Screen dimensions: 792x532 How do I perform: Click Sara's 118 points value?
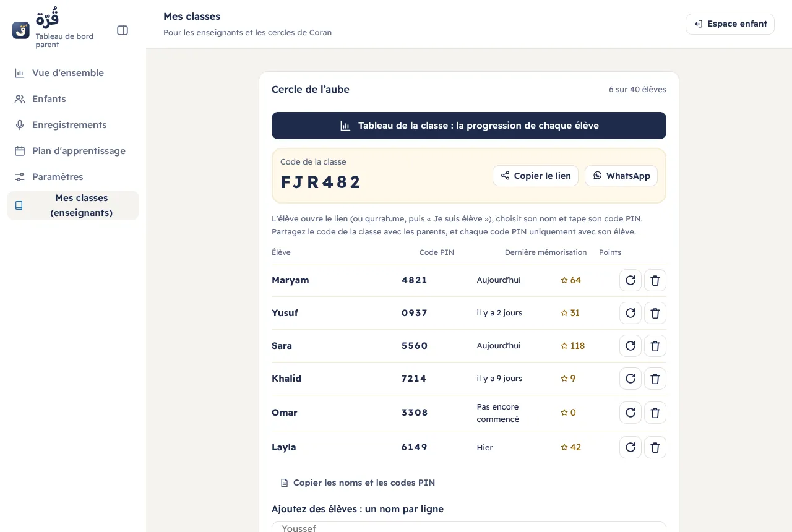tap(572, 346)
